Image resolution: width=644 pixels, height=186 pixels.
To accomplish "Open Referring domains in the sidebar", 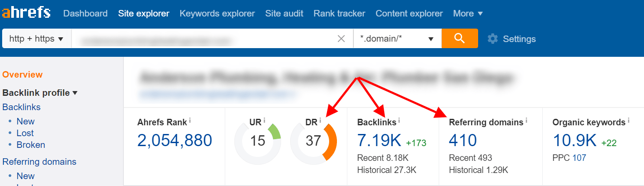I will point(39,162).
